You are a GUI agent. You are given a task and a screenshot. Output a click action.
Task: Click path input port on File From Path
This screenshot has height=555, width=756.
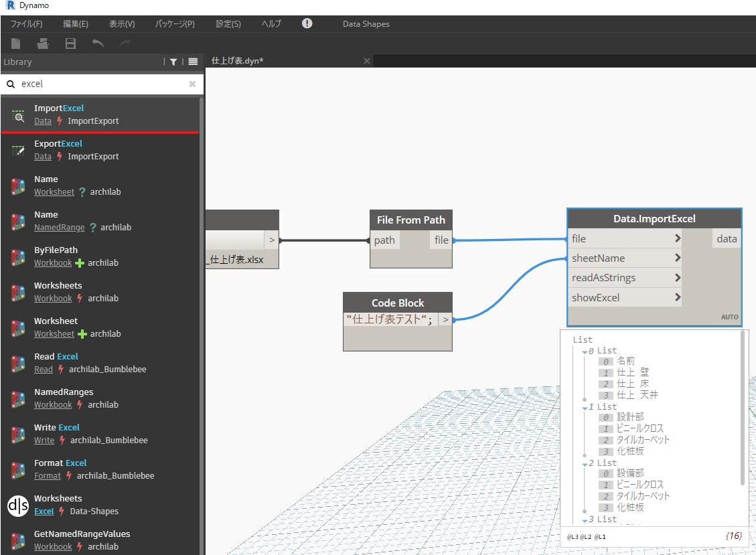384,240
